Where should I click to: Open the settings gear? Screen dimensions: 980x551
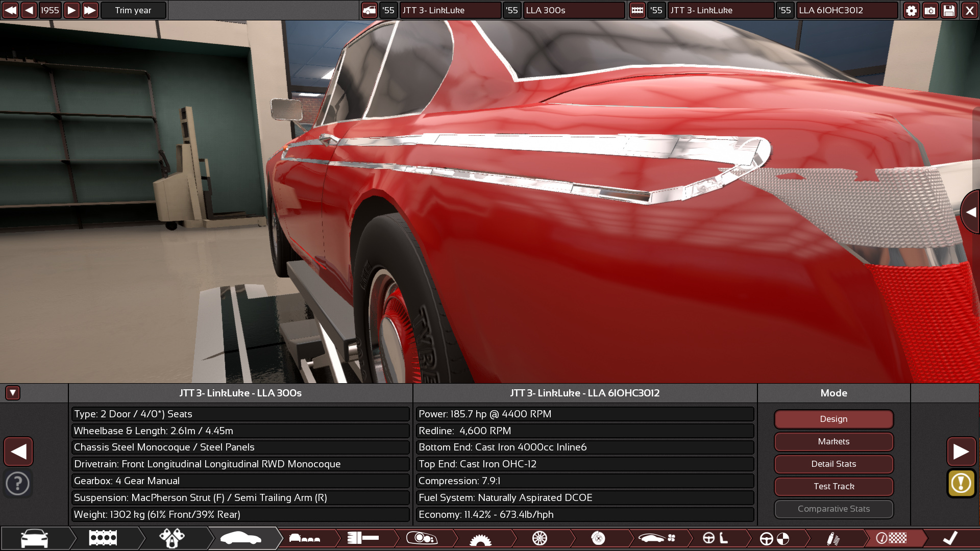(911, 10)
